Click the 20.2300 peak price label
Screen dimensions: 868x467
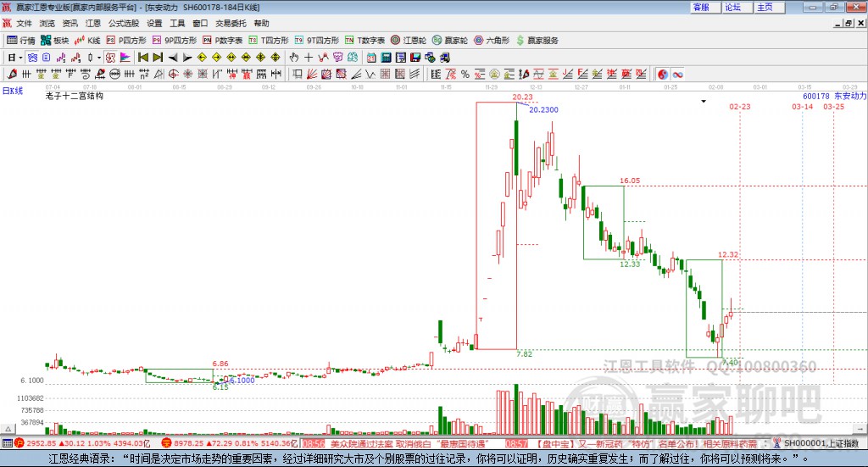pos(543,109)
